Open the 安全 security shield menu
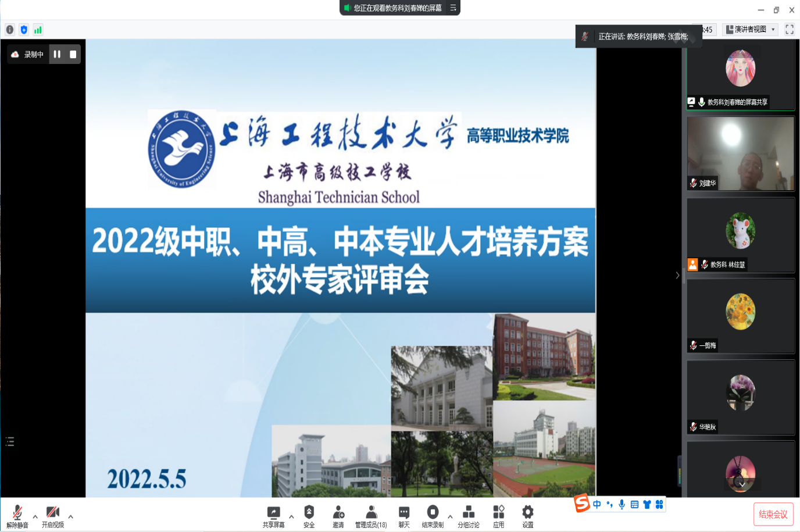Image resolution: width=800 pixels, height=532 pixels. [x=309, y=516]
